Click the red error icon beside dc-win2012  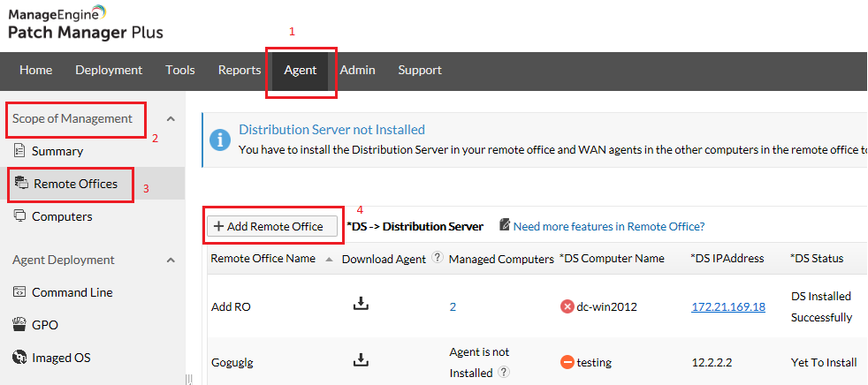(x=567, y=306)
